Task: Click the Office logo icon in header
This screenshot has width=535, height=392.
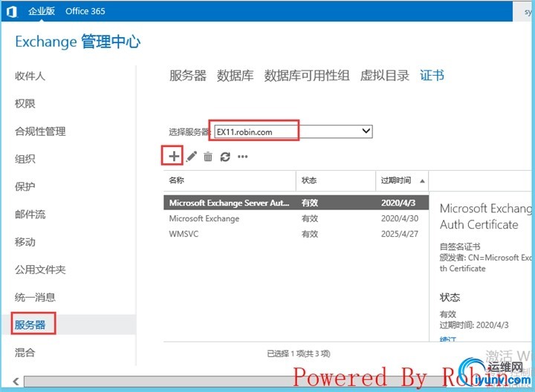Action: pos(12,12)
